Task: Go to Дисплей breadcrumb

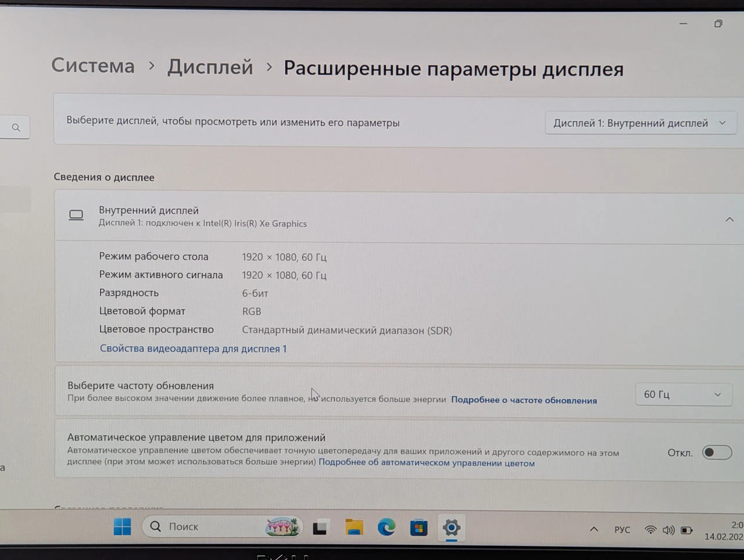Action: tap(210, 67)
